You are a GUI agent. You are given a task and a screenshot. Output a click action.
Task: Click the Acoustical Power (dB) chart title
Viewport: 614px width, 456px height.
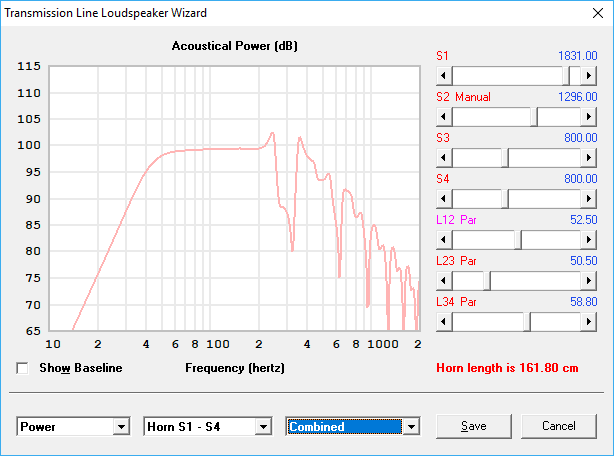pos(235,46)
